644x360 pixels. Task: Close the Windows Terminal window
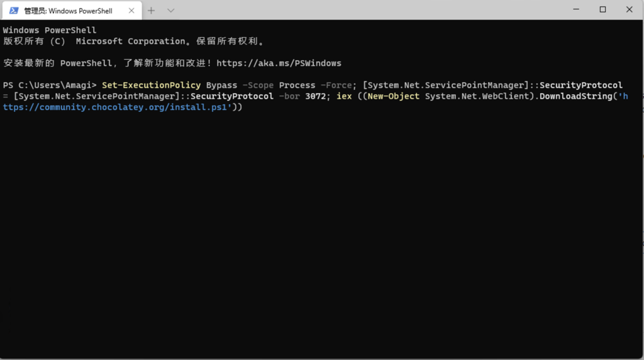629,9
